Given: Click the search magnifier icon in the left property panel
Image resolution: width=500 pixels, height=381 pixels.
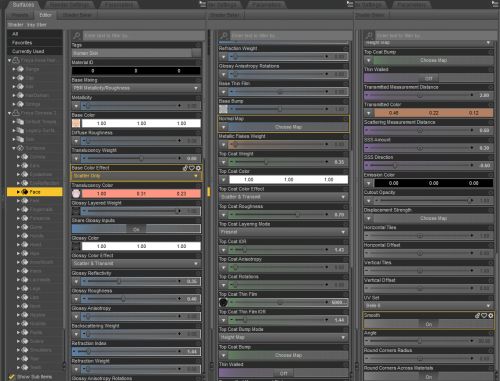Looking at the screenshot, I should [77, 35].
